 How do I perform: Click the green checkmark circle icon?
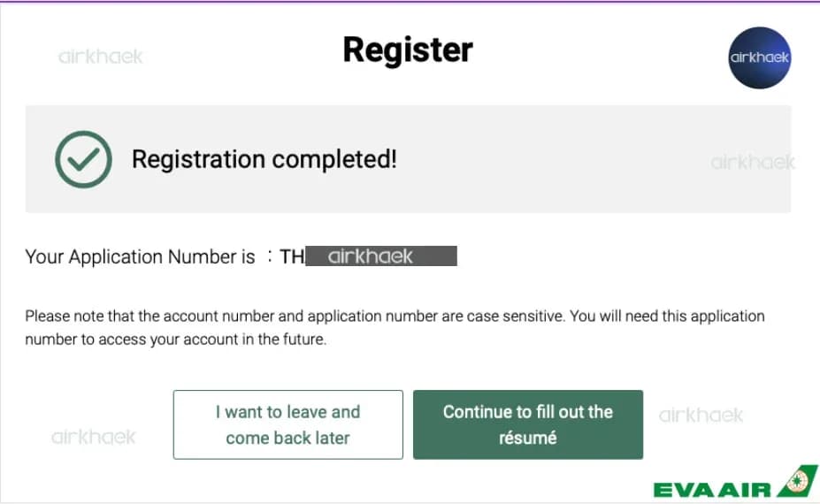[x=83, y=159]
